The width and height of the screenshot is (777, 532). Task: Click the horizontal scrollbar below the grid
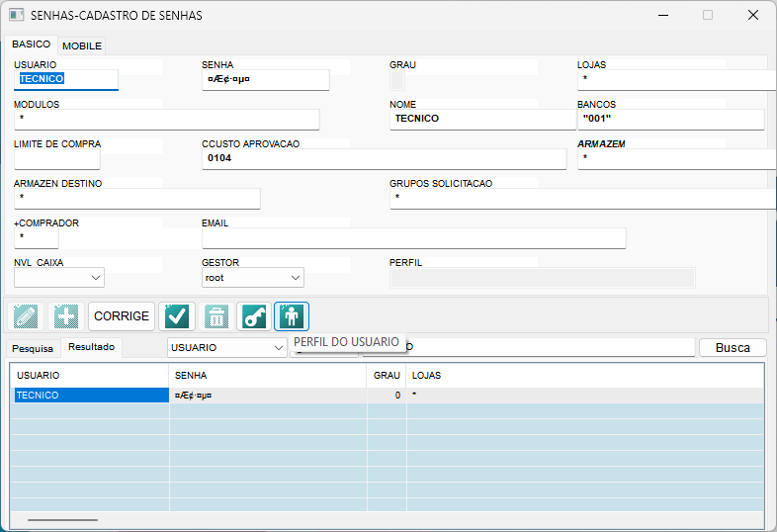pos(61,519)
